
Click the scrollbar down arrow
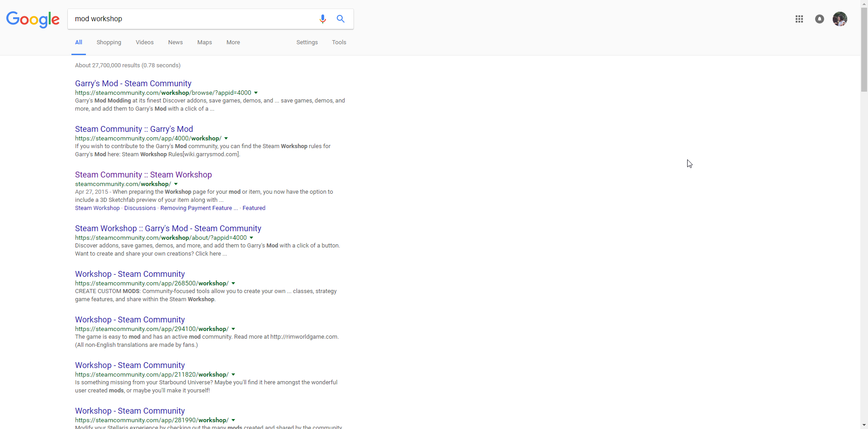point(864,425)
